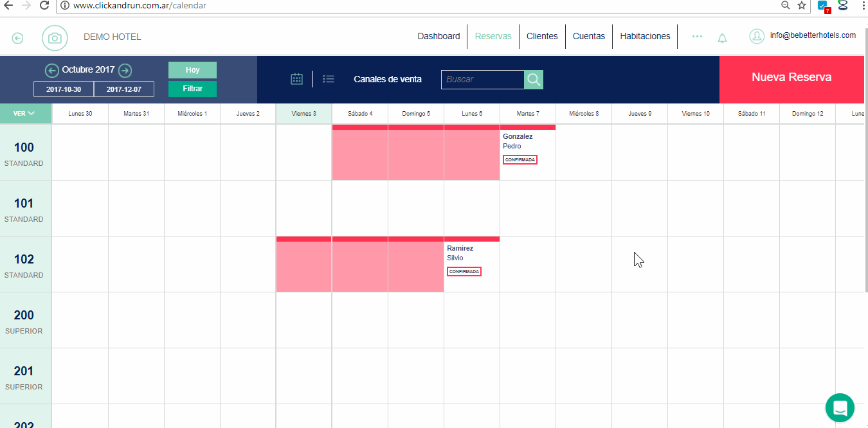Expand the VER dropdown
The width and height of the screenshot is (868, 428).
click(24, 114)
